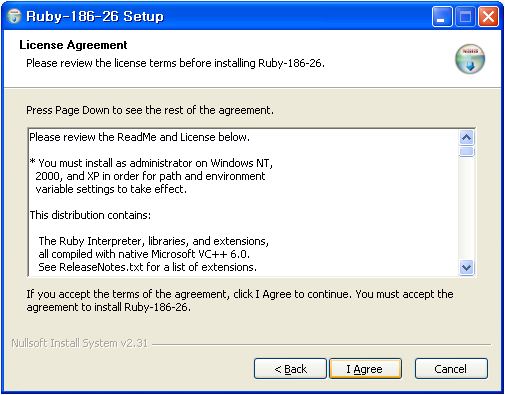Click the line 'Please review the ReadMe and License below.'
This screenshot has height=395, width=505.
pos(139,137)
